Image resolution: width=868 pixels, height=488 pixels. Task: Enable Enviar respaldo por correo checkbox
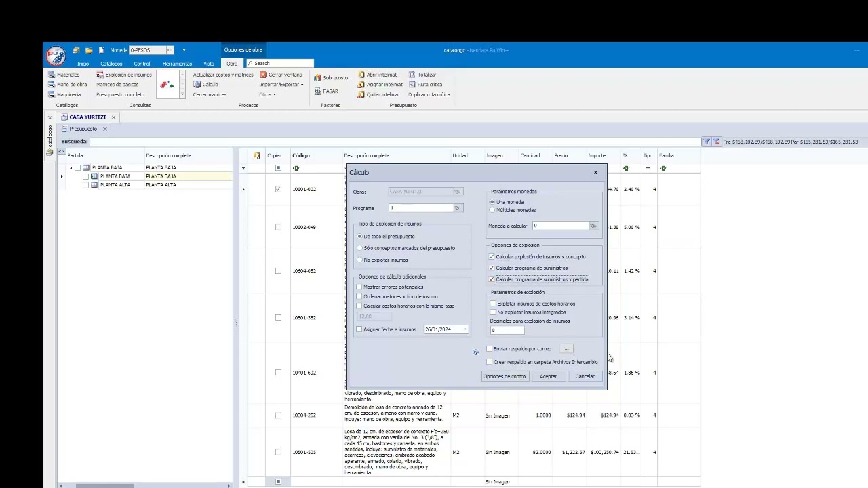pyautogui.click(x=489, y=349)
